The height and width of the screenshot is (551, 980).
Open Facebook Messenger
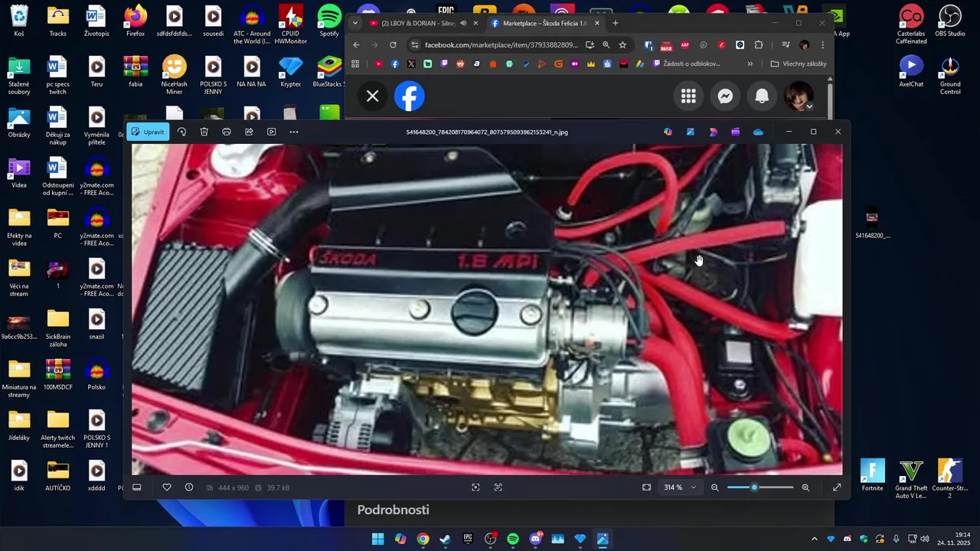(x=725, y=96)
